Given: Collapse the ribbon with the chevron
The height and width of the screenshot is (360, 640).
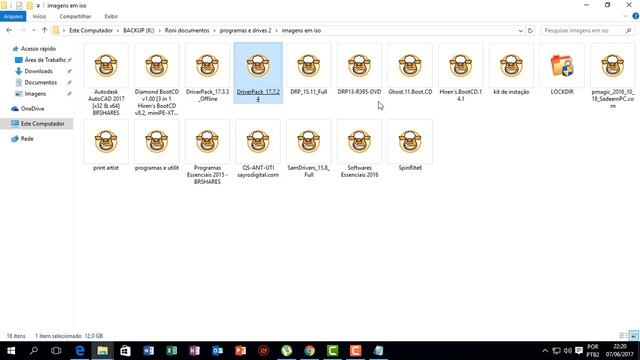Looking at the screenshot, I should [x=625, y=16].
